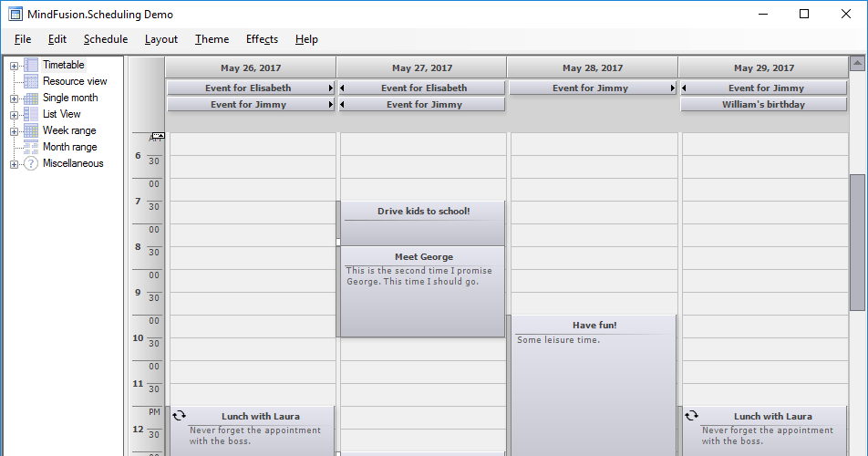Open the Effects menu
This screenshot has width=868, height=456.
tap(262, 39)
